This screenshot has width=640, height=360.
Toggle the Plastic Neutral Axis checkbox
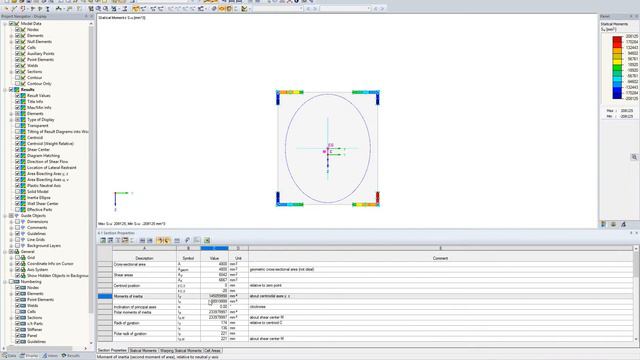click(18, 186)
